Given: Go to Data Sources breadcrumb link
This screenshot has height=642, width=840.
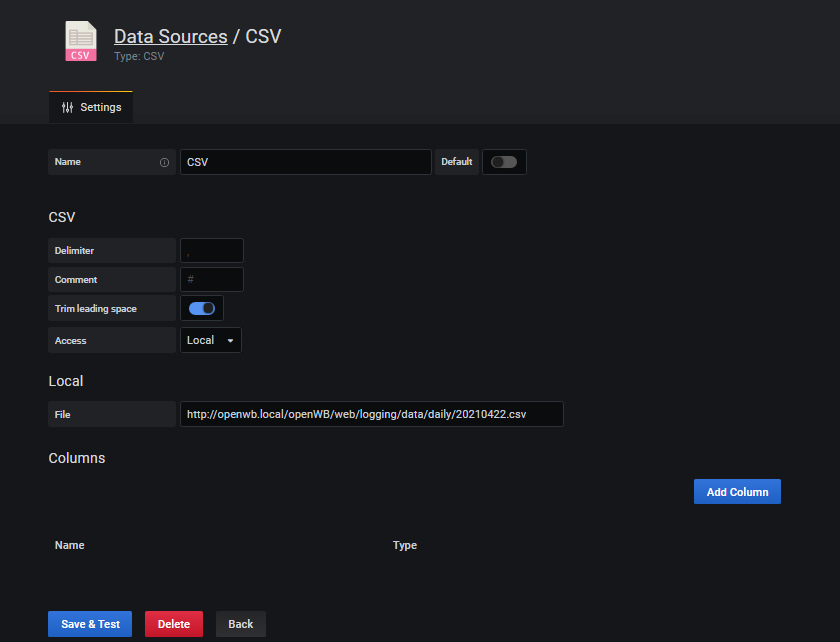Looking at the screenshot, I should (170, 36).
